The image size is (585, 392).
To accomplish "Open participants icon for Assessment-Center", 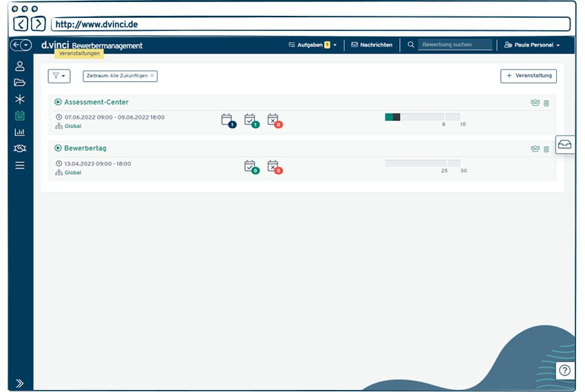I will 535,103.
